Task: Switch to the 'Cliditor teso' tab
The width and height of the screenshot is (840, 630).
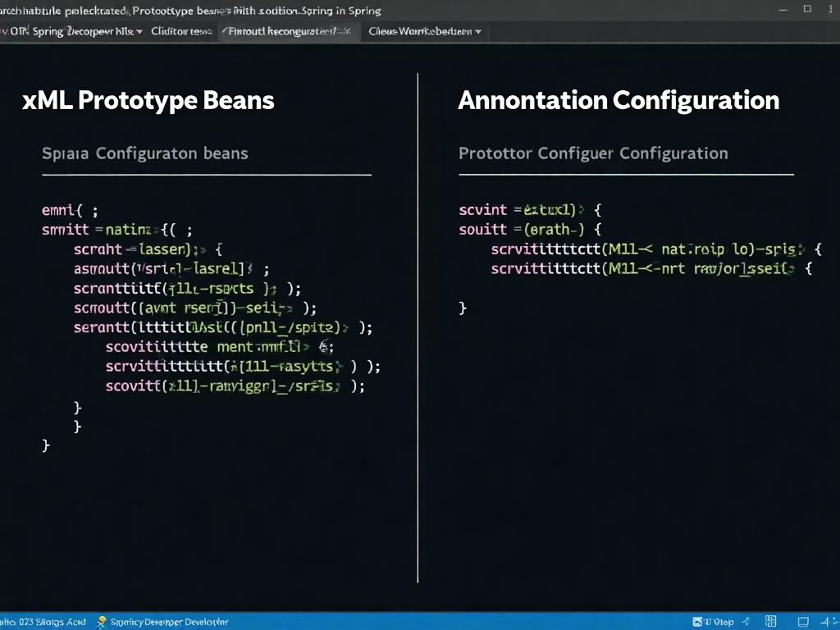Action: click(181, 32)
